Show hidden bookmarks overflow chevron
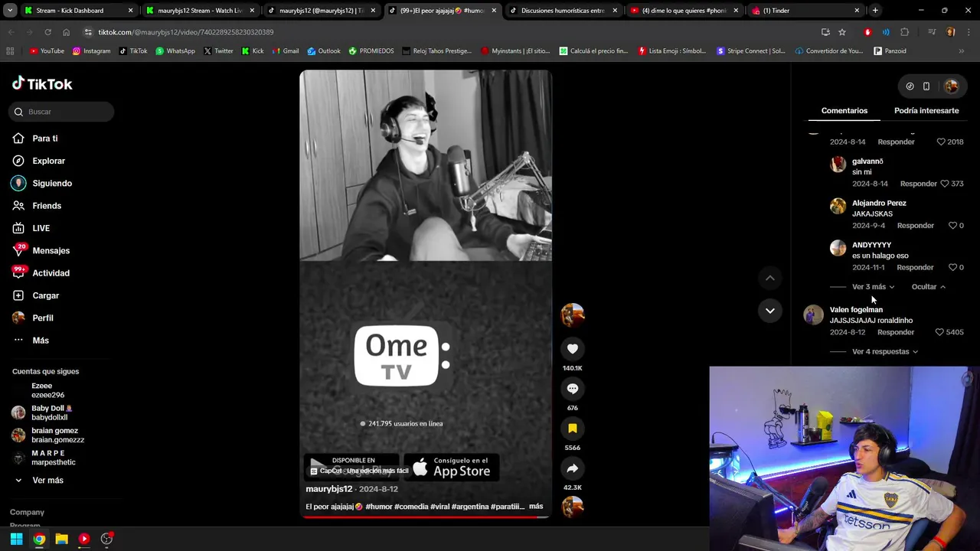 961,51
